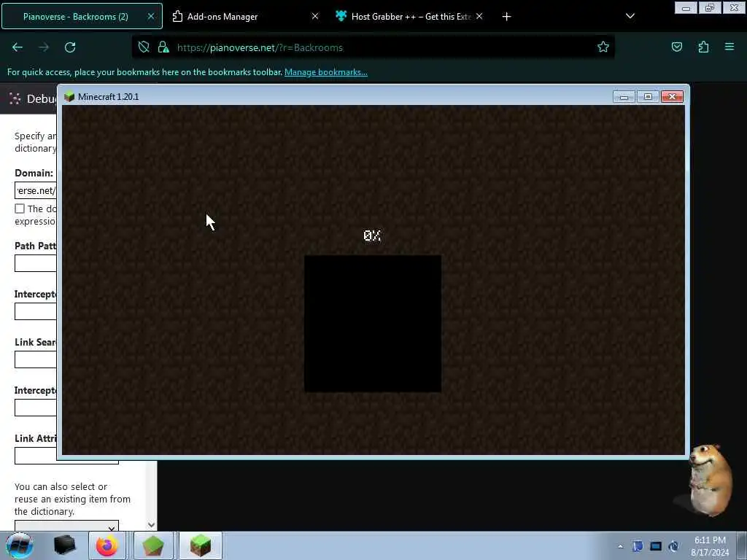
Task: Open the Windows Start button
Action: pos(20,545)
